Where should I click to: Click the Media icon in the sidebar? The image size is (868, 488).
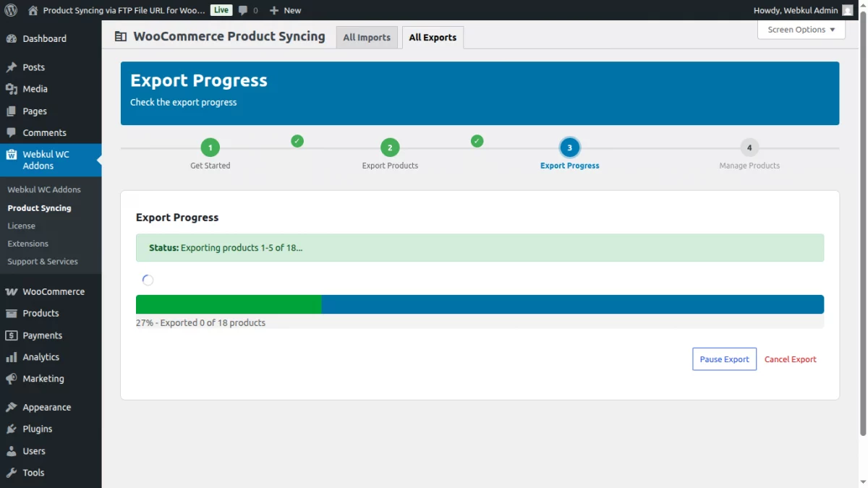point(10,88)
